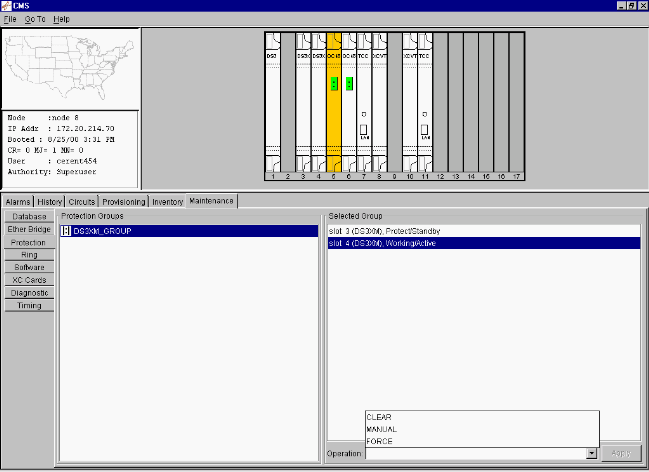Click empty slot 2 in the shelf

click(x=288, y=102)
